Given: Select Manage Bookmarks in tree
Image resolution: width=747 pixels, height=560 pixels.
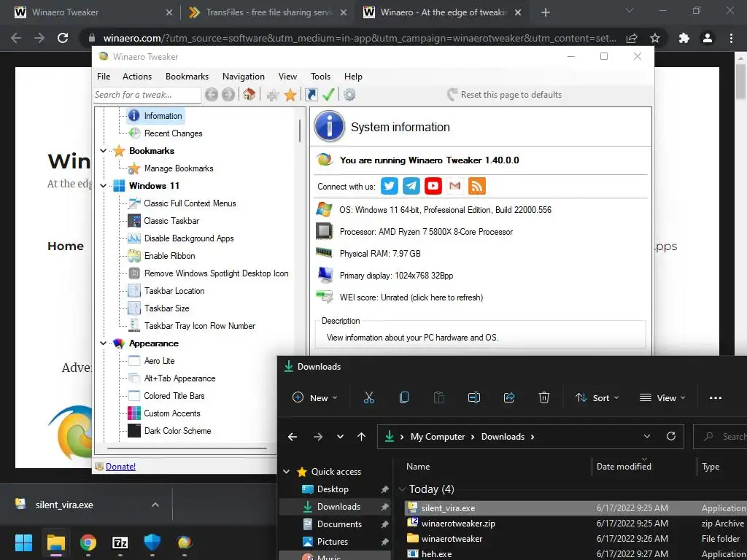Looking at the screenshot, I should click(x=179, y=168).
